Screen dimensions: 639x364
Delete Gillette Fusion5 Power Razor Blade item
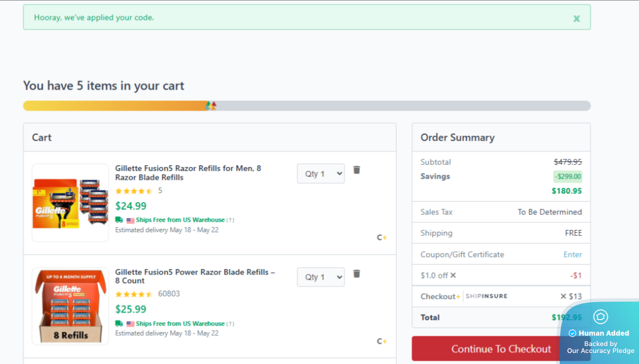pos(357,274)
